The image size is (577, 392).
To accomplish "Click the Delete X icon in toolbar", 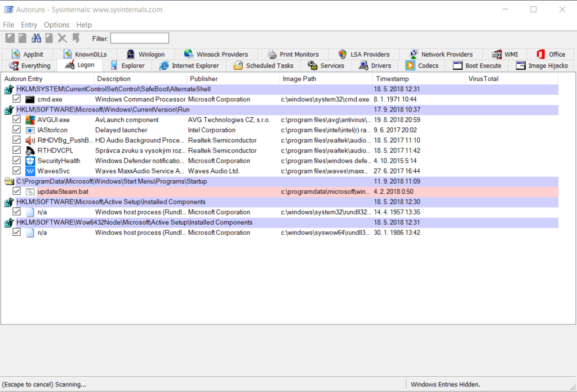I will (x=62, y=38).
